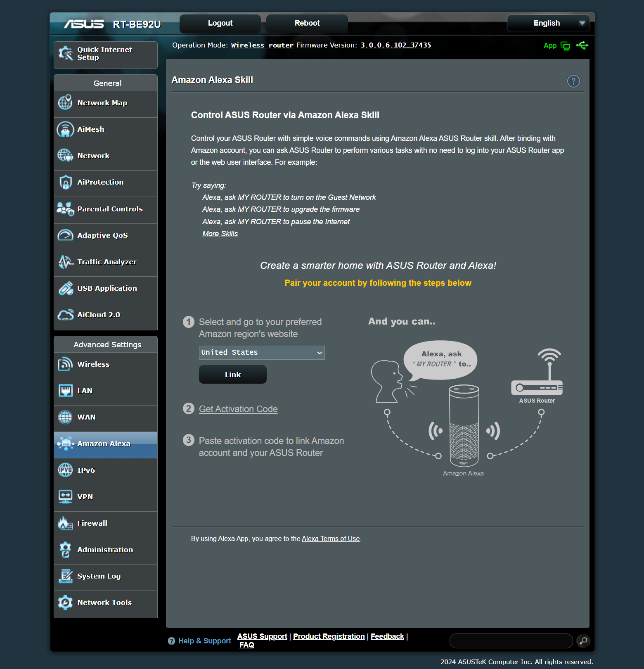
Task: Open Quick Internet Setup label
Action: (105, 53)
